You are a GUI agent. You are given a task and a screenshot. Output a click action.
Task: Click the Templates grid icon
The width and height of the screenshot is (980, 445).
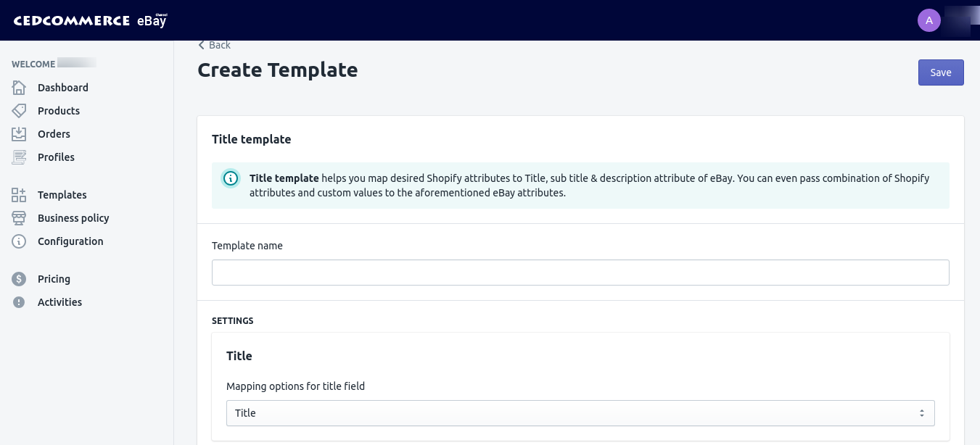tap(19, 195)
